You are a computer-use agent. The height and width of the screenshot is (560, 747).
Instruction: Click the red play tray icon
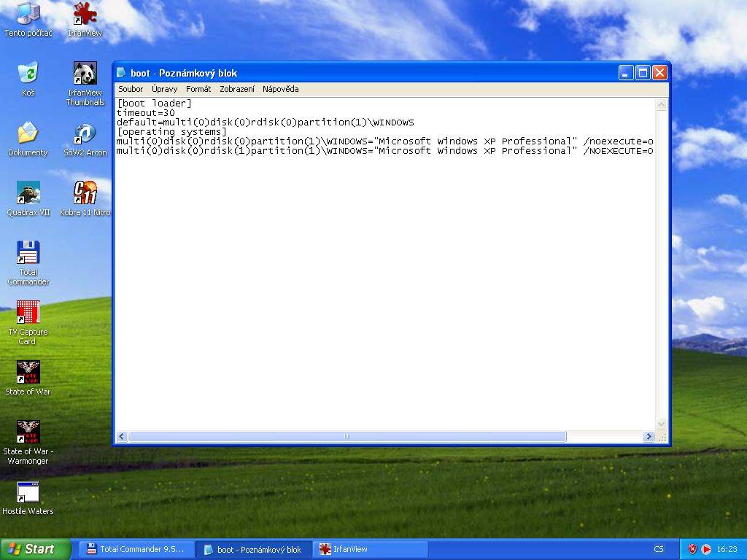pyautogui.click(x=706, y=549)
